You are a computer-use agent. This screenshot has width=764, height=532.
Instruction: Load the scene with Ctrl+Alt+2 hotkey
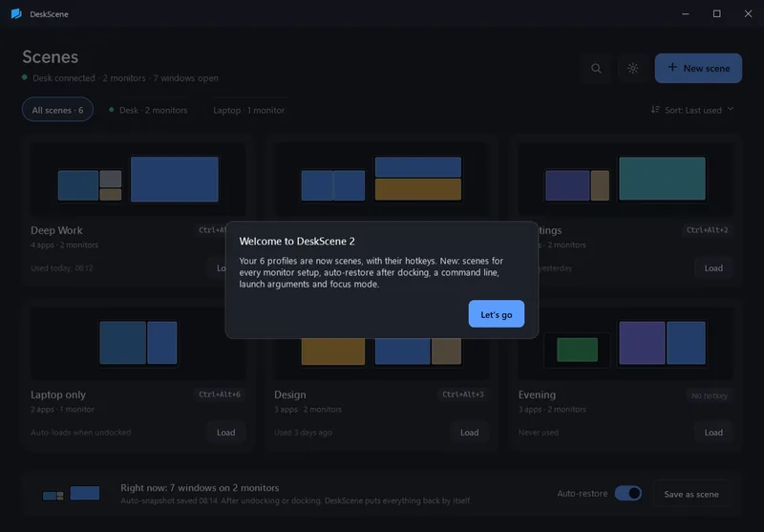coord(713,268)
